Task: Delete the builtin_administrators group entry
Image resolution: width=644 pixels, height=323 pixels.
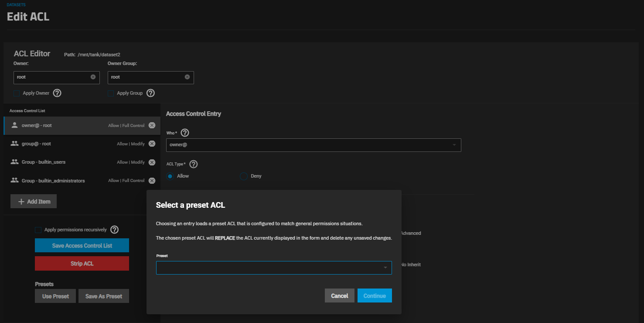Action: point(152,181)
